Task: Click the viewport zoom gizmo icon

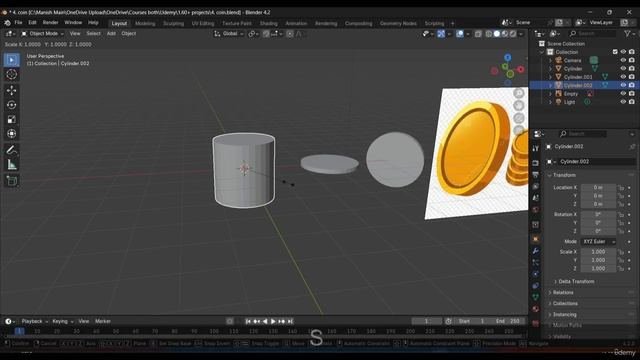Action: click(519, 93)
